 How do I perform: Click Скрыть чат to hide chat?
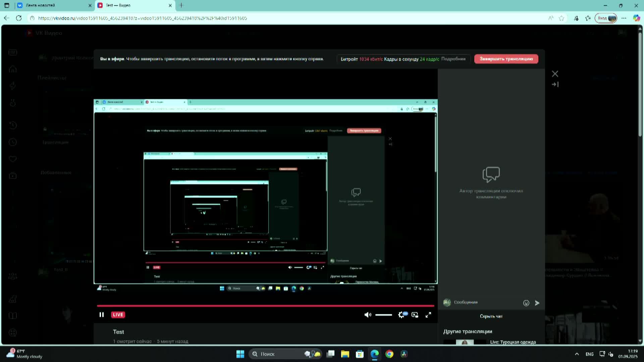(491, 316)
